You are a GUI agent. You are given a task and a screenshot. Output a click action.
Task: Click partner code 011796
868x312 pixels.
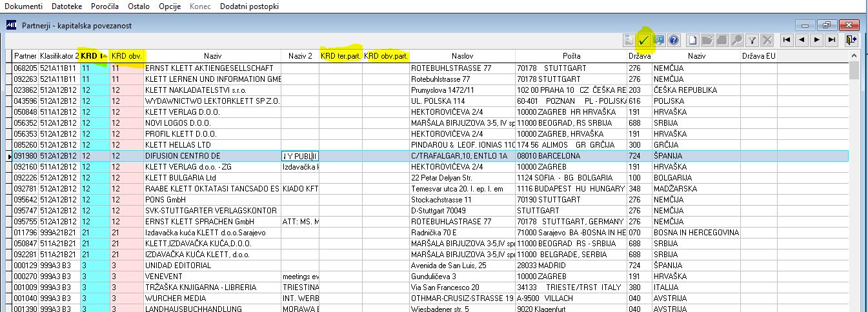point(26,232)
